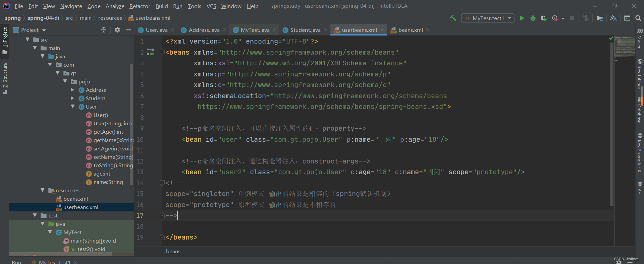Click the Stop square button
Image resolution: width=644 pixels, height=264 pixels.
pos(572,18)
